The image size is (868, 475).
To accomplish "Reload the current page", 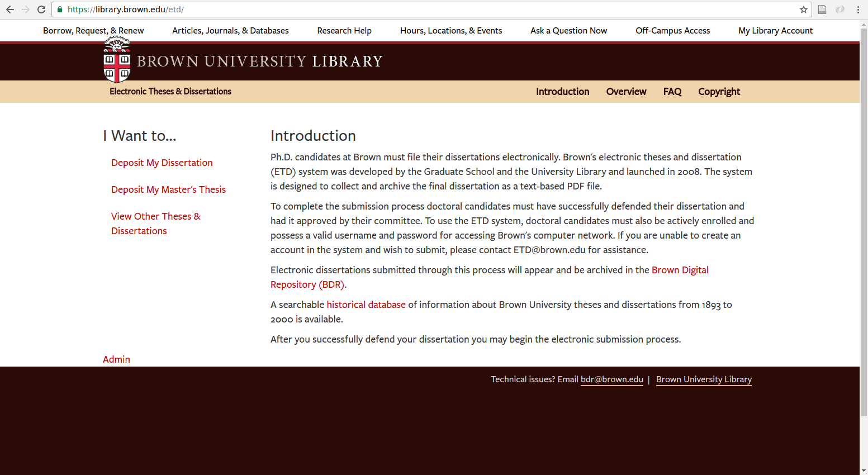I will [x=41, y=9].
